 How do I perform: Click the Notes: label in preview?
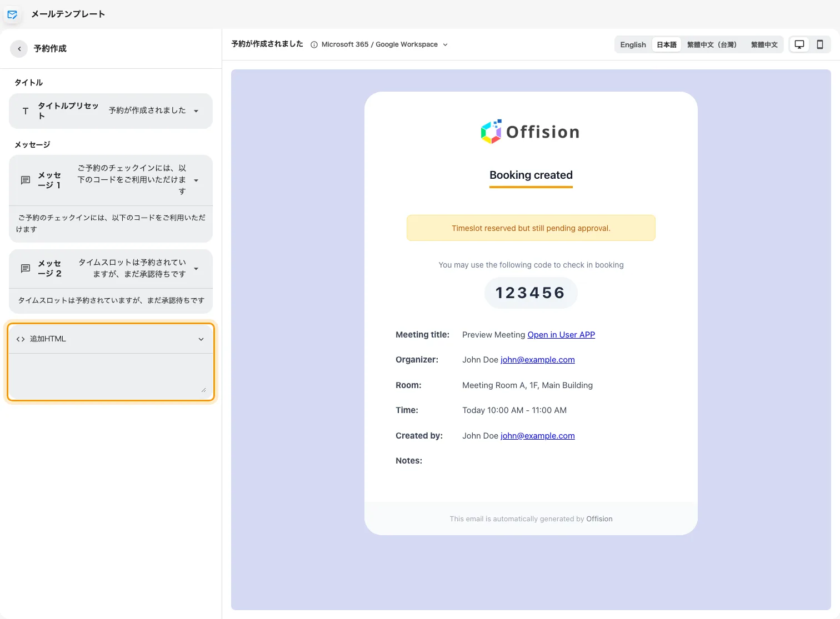(409, 461)
